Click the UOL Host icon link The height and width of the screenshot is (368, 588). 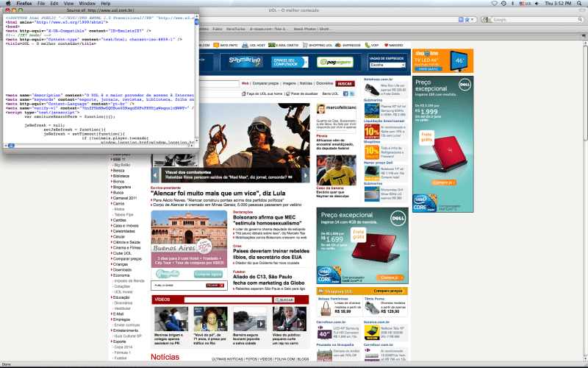click(245, 45)
